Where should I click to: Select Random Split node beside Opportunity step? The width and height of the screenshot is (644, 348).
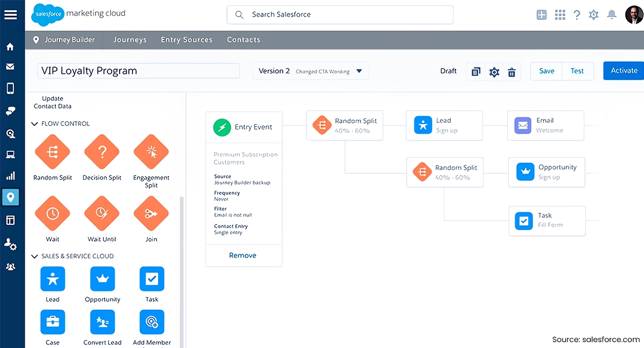[x=445, y=172]
